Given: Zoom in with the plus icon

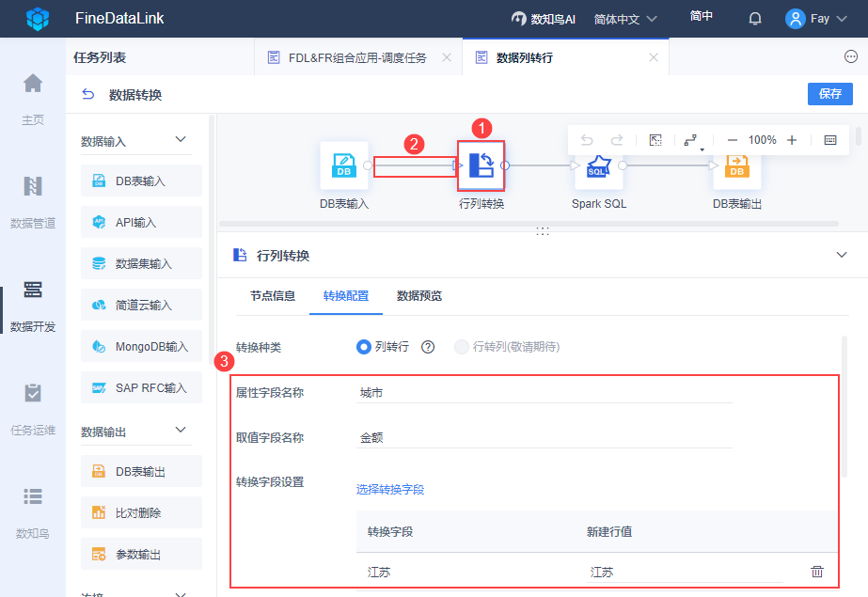Looking at the screenshot, I should click(792, 140).
